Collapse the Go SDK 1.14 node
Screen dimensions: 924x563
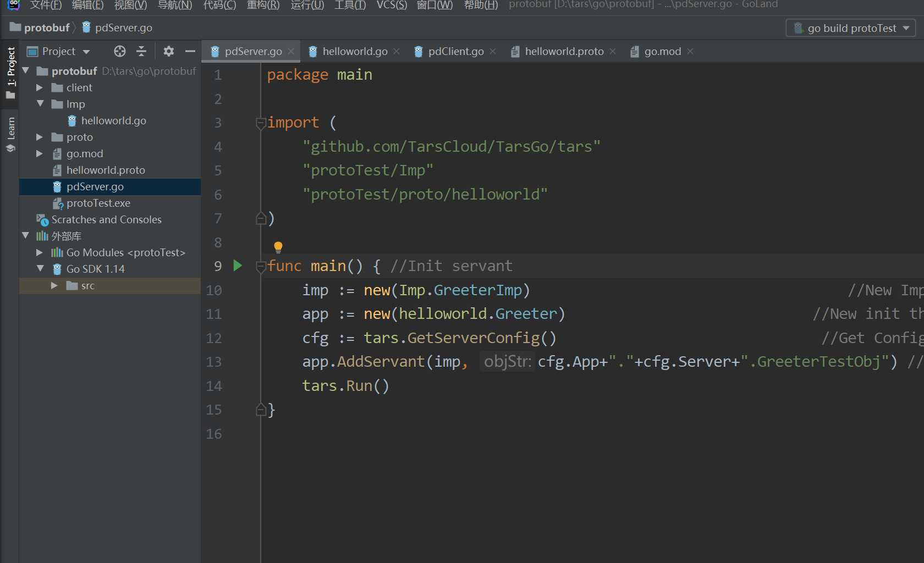40,269
